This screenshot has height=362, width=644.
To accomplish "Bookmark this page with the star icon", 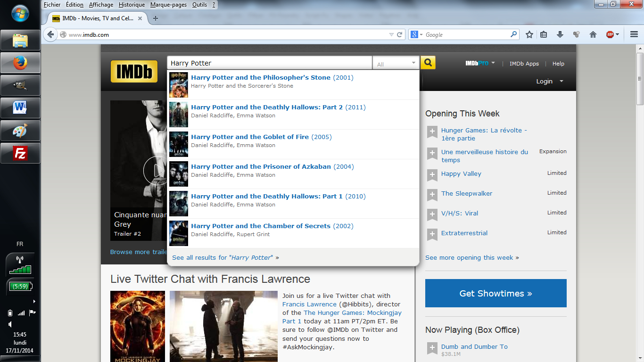I will coord(529,34).
